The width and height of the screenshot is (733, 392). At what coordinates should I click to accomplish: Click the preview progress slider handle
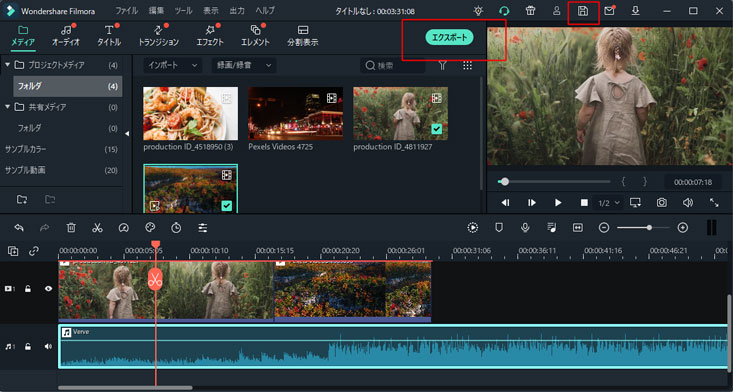(x=504, y=181)
